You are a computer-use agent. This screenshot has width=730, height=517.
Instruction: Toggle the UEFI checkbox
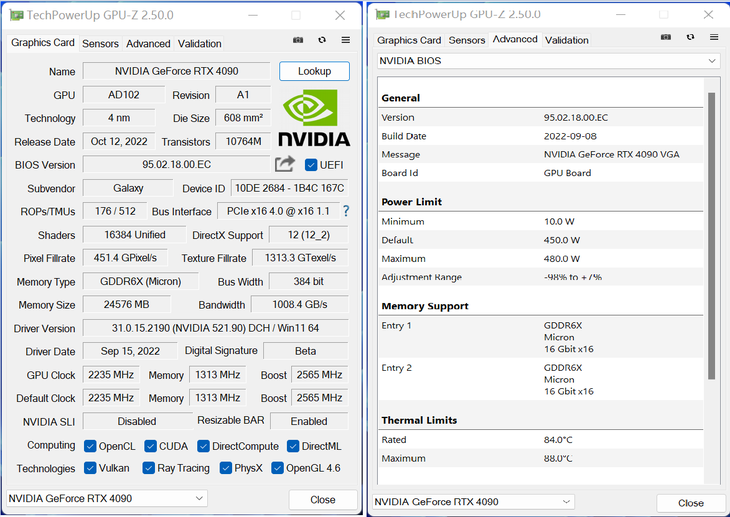click(311, 165)
